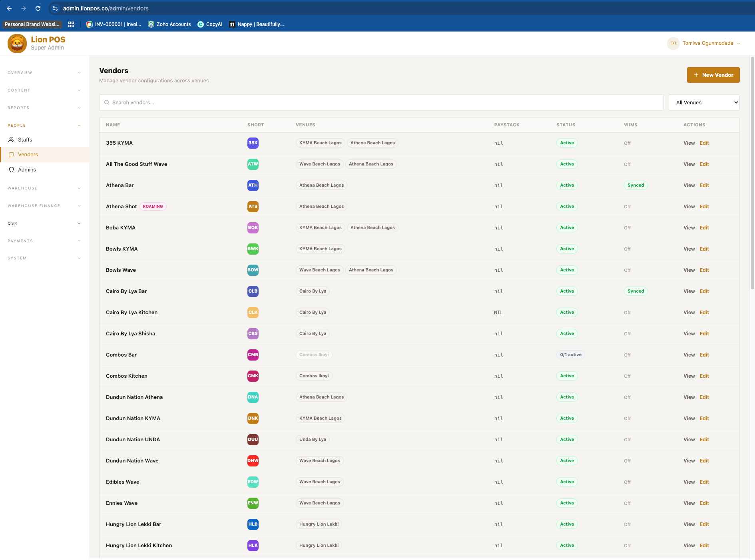Expand the Reports sidebar section
Screen dimensions: 755x560
tap(44, 108)
